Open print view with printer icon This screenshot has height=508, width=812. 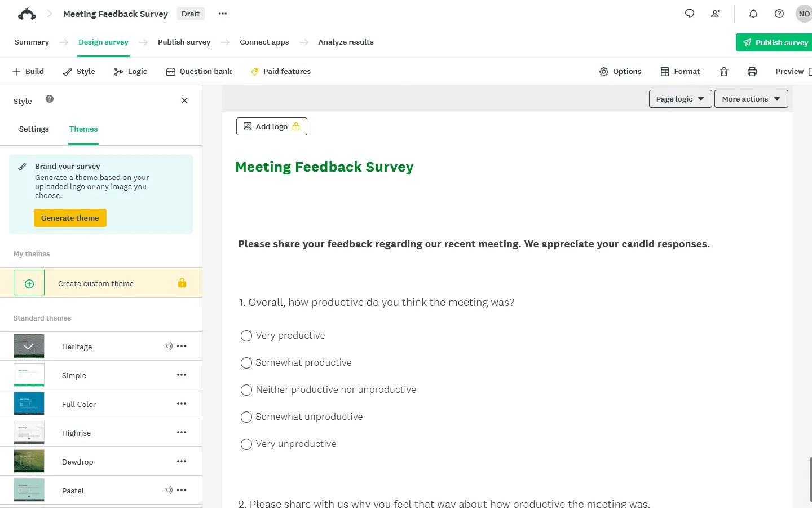(752, 71)
